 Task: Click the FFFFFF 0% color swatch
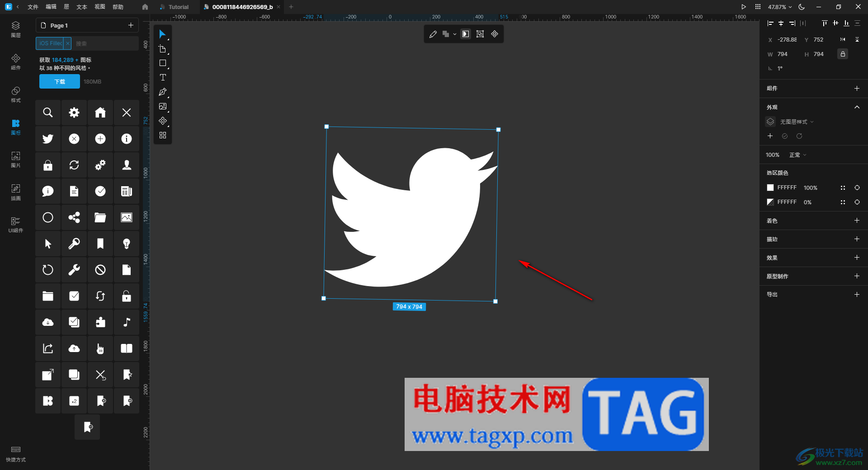click(770, 202)
